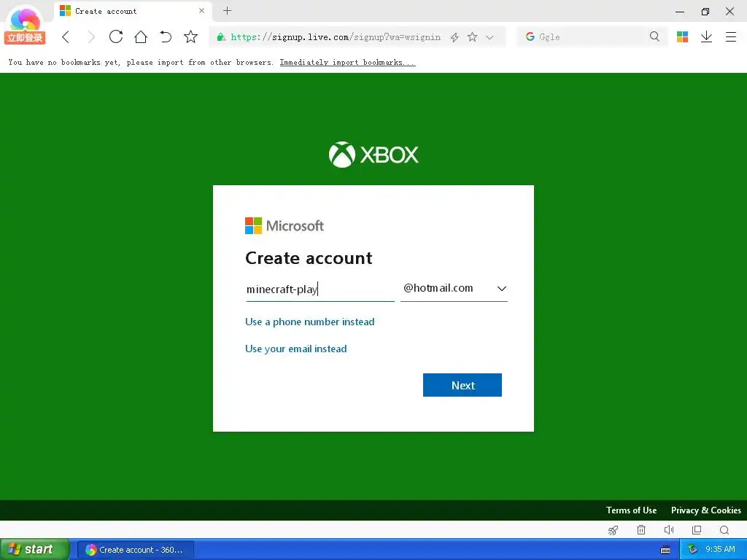
Task: Click the Create account heading text
Action: pos(309,258)
